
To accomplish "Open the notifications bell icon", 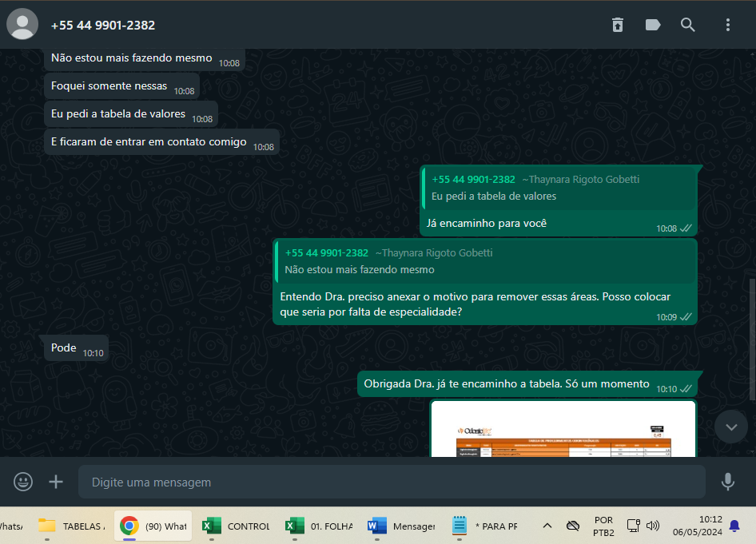I will [x=734, y=526].
